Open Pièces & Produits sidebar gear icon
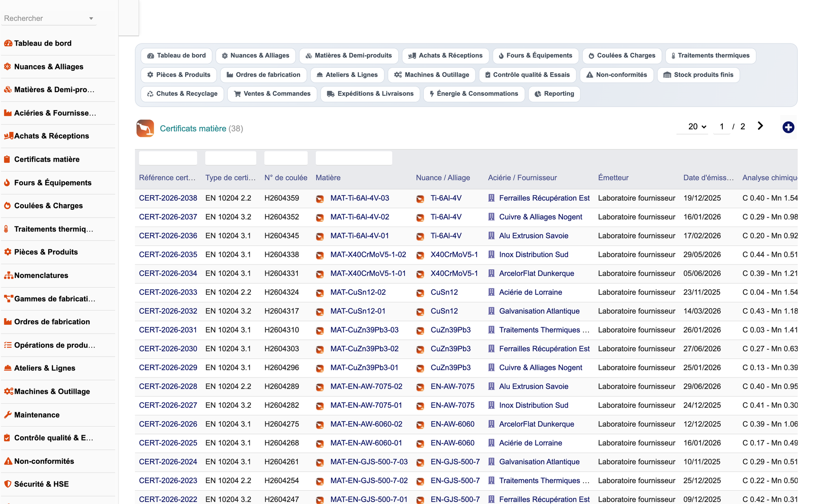 [x=8, y=252]
